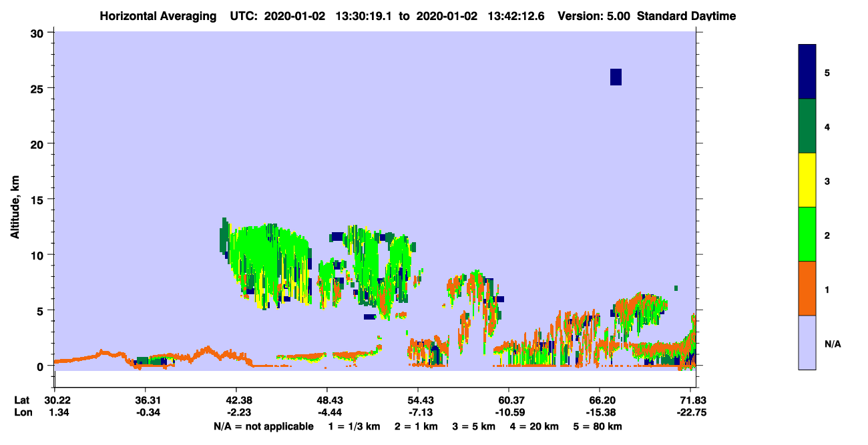Viewport: 868px width, 445px height.
Task: Click the y-axis tick label 25
Action: click(39, 88)
